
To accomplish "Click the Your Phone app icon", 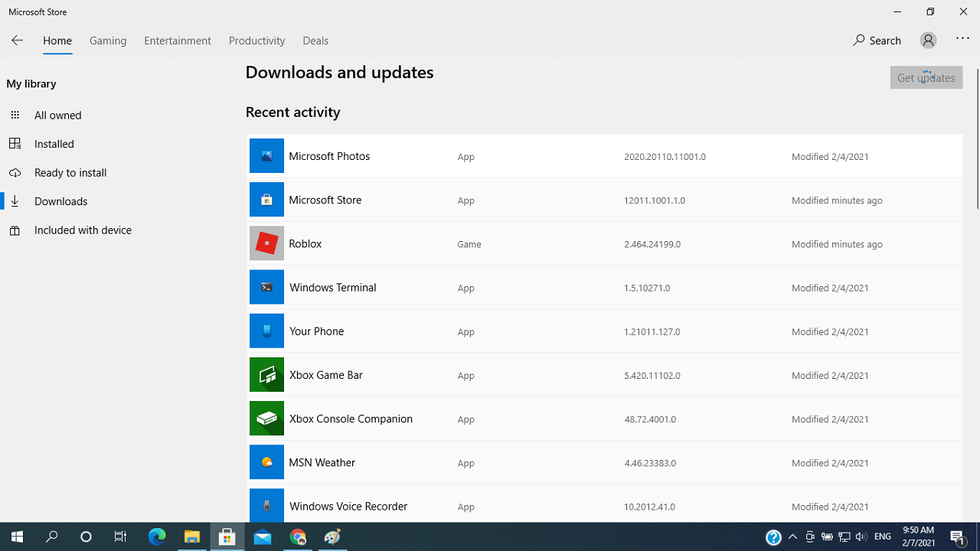I will pos(266,331).
